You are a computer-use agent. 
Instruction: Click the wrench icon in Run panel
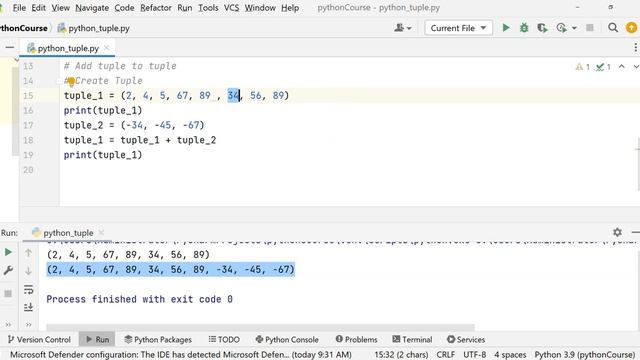tap(8, 270)
